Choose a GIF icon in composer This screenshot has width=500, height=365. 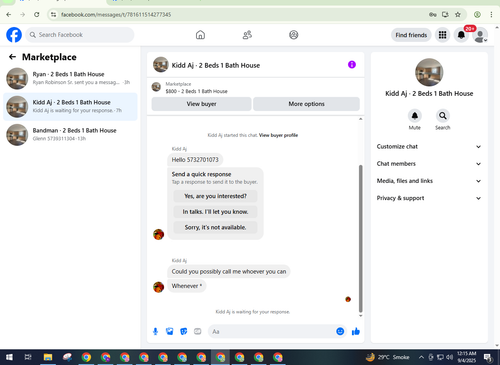point(198,331)
